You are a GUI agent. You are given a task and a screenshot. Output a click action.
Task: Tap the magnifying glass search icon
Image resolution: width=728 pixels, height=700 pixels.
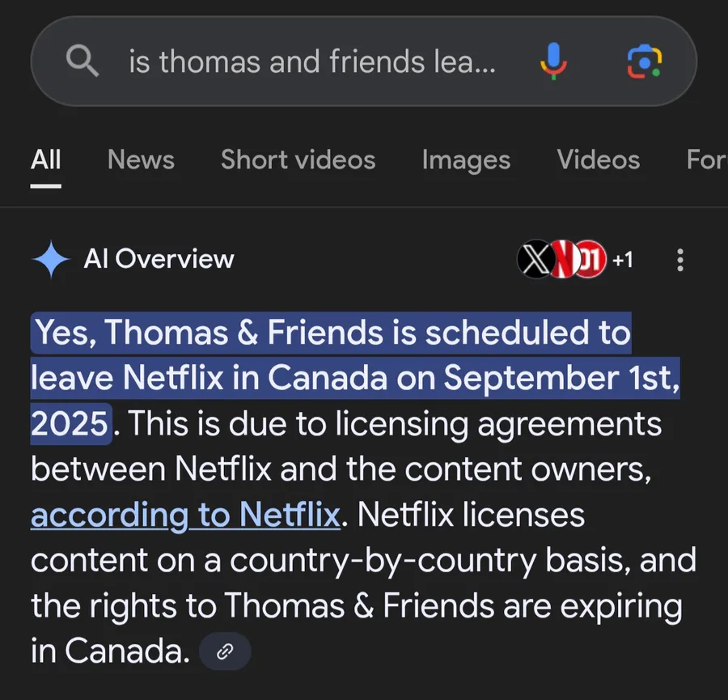click(83, 61)
